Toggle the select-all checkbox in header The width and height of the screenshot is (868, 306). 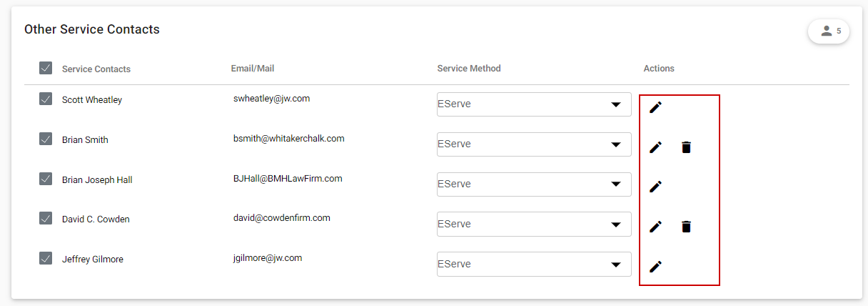46,68
